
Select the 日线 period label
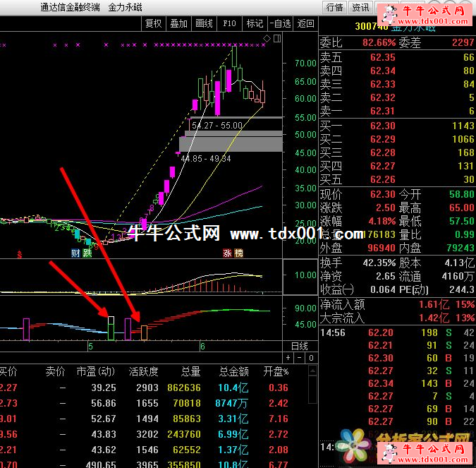coord(299,346)
